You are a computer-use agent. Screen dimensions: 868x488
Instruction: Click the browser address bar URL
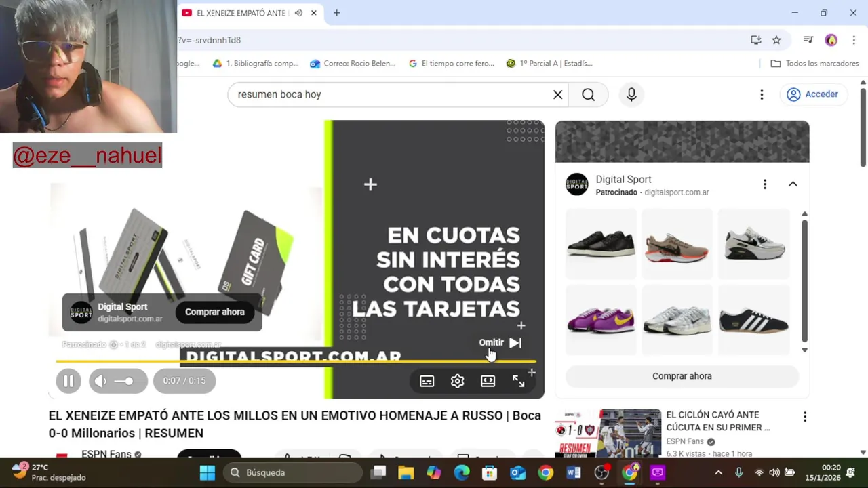pos(210,40)
